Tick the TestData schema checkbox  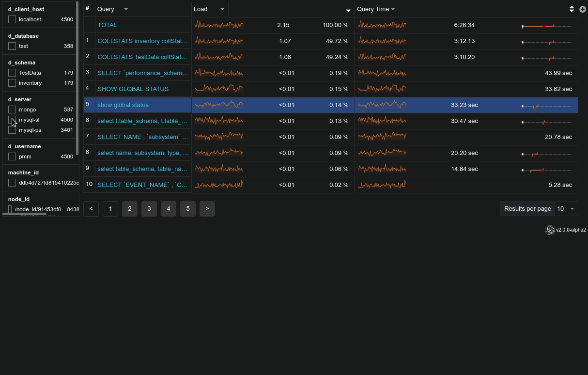(12, 73)
